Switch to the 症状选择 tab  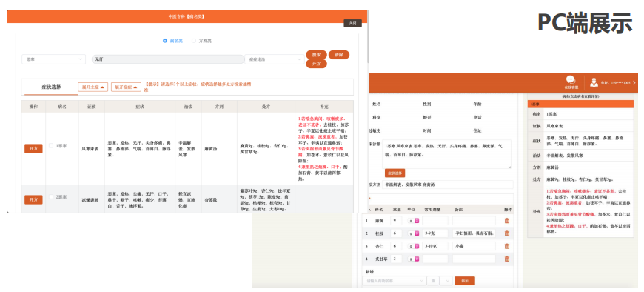pyautogui.click(x=51, y=87)
